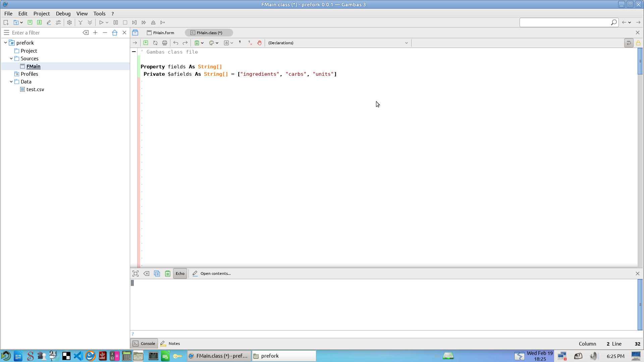Click the Run project play icon
The height and width of the screenshot is (362, 644).
tap(101, 22)
